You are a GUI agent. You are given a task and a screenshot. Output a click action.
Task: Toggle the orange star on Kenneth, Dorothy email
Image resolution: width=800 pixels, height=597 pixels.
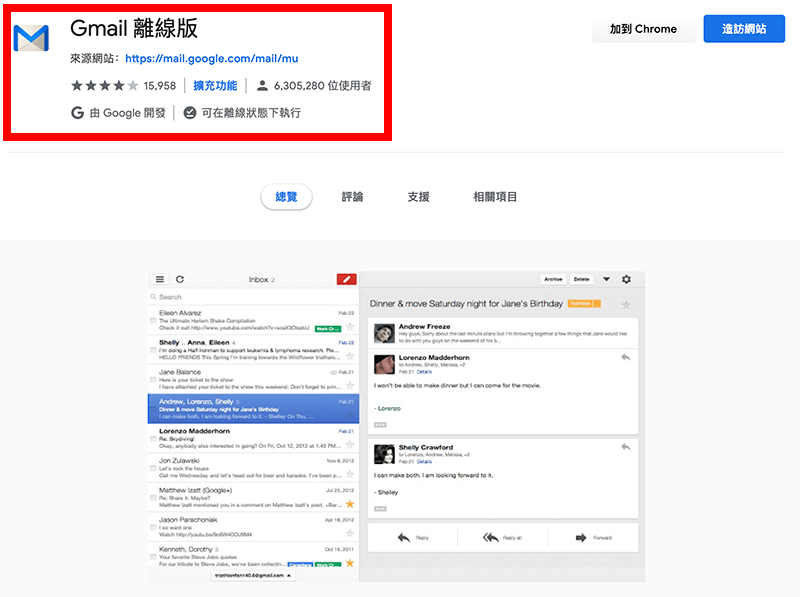coord(350,563)
